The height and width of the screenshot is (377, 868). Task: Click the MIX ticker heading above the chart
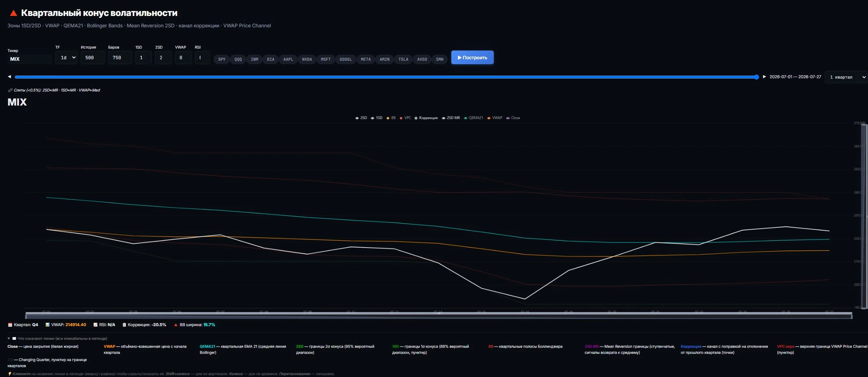(17, 102)
